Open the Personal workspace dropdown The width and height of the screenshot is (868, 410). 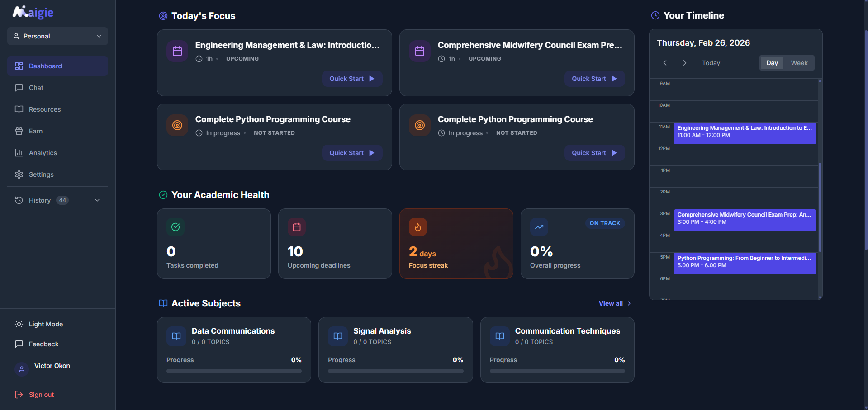tap(57, 36)
